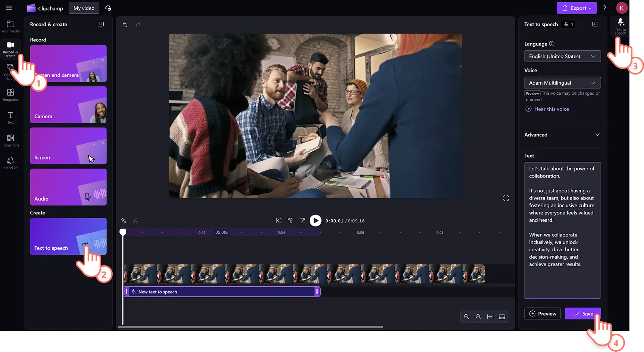Click the Export button
The height and width of the screenshot is (352, 644).
(x=576, y=8)
